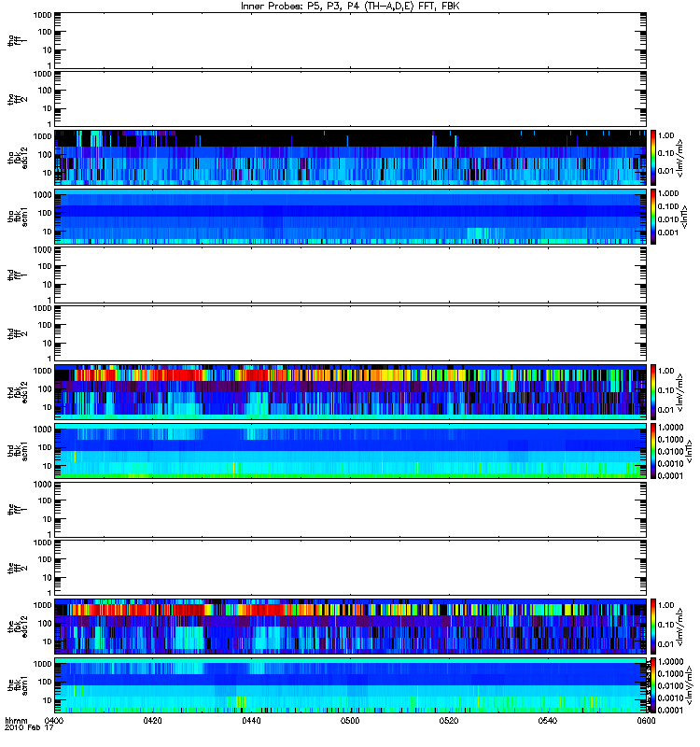This screenshot has width=700, height=747.
Task: Pick the thd fbk scm1 color bar
Action: pyautogui.click(x=653, y=451)
